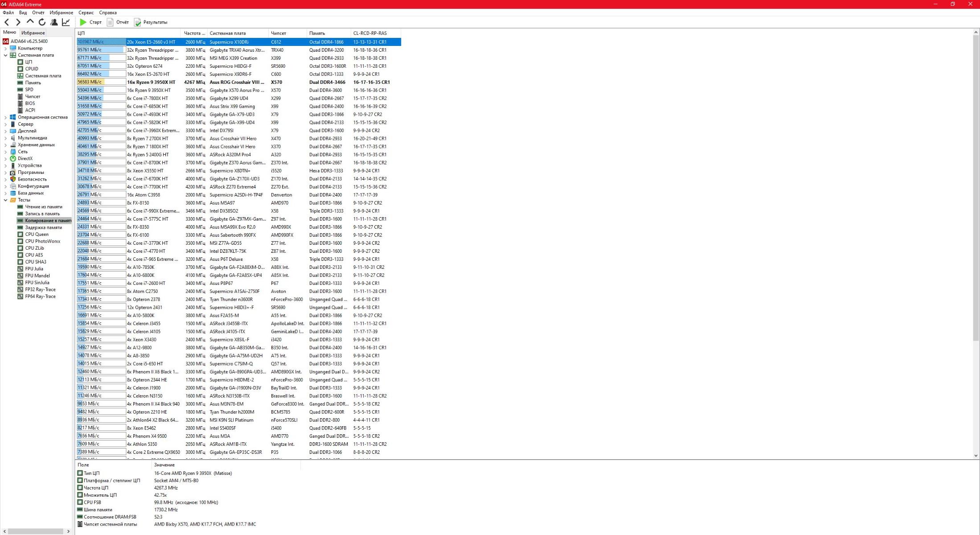Sort by the Память column header

pos(317,33)
